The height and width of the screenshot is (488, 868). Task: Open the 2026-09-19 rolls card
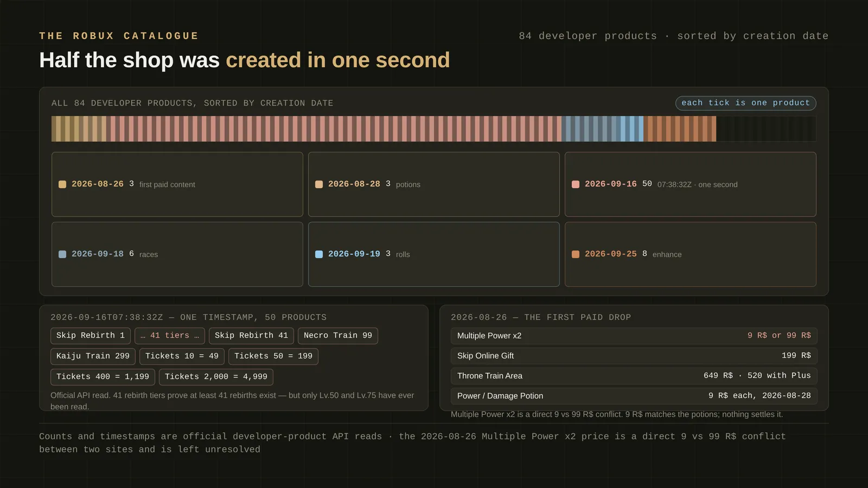click(x=434, y=254)
